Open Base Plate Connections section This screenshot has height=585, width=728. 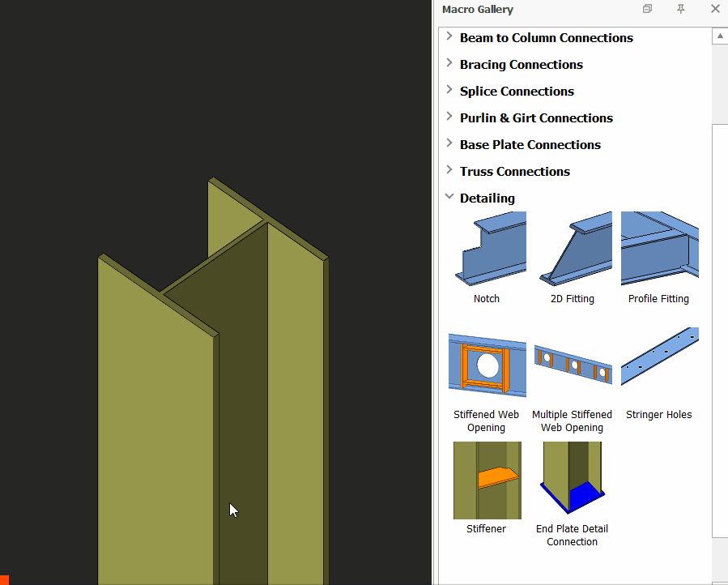tap(530, 145)
